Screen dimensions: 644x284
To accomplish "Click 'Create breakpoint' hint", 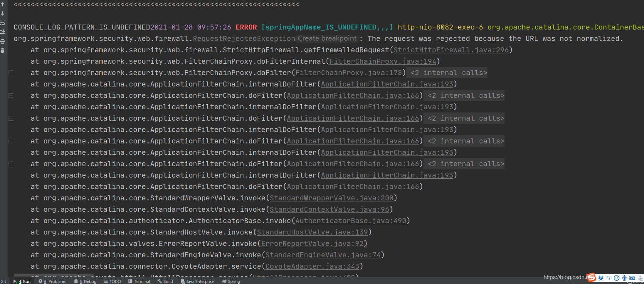I will (327, 38).
